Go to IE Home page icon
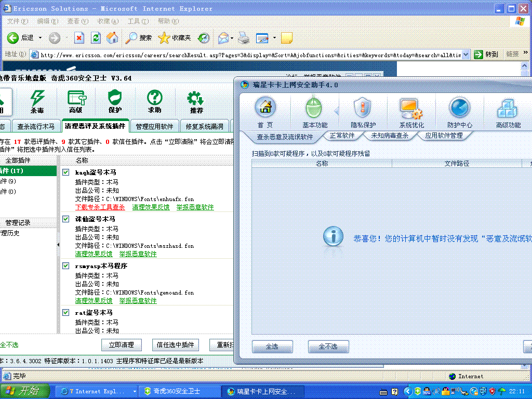532x399 pixels. (x=112, y=37)
